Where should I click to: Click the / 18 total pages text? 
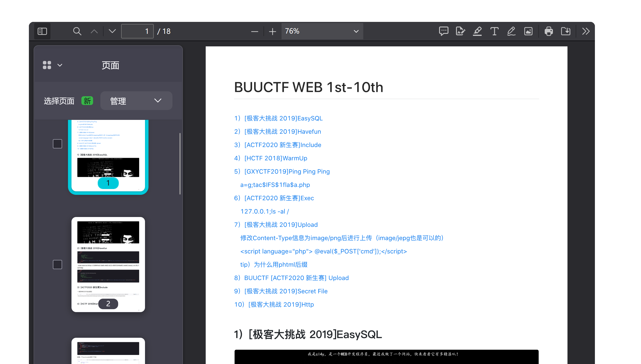click(x=164, y=31)
